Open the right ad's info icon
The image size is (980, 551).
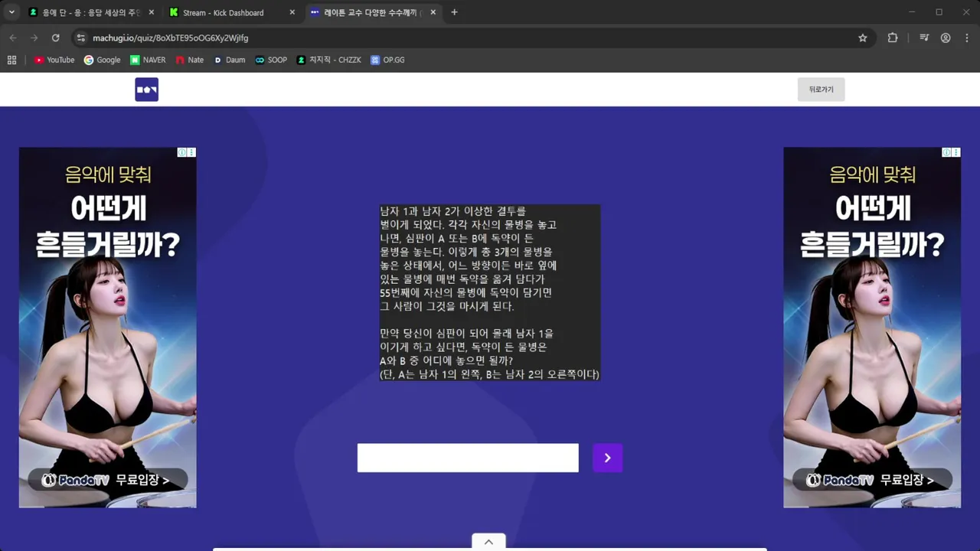pos(946,152)
